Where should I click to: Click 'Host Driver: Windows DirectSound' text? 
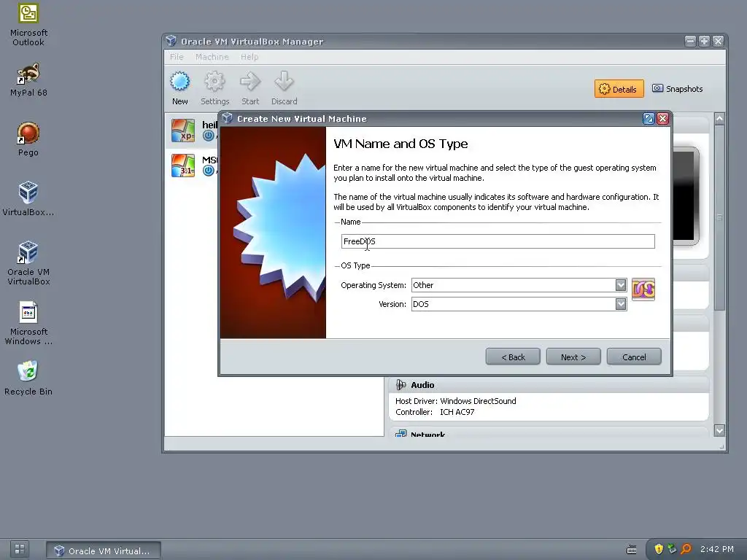(455, 401)
